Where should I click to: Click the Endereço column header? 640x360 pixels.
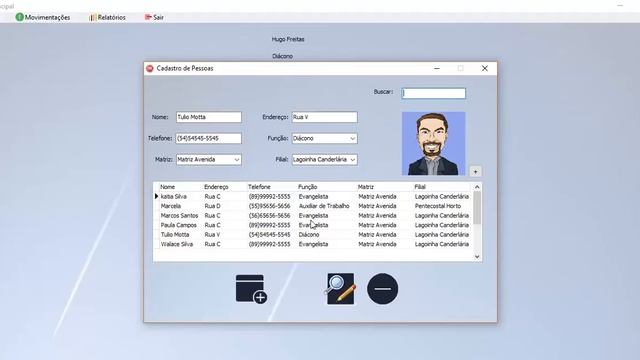[216, 187]
